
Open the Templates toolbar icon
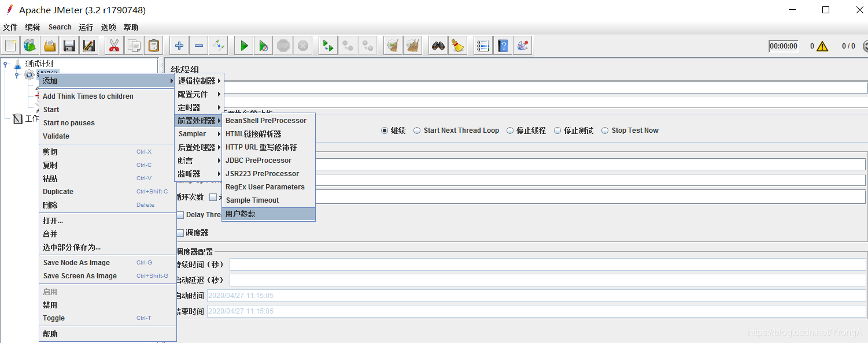(x=30, y=45)
